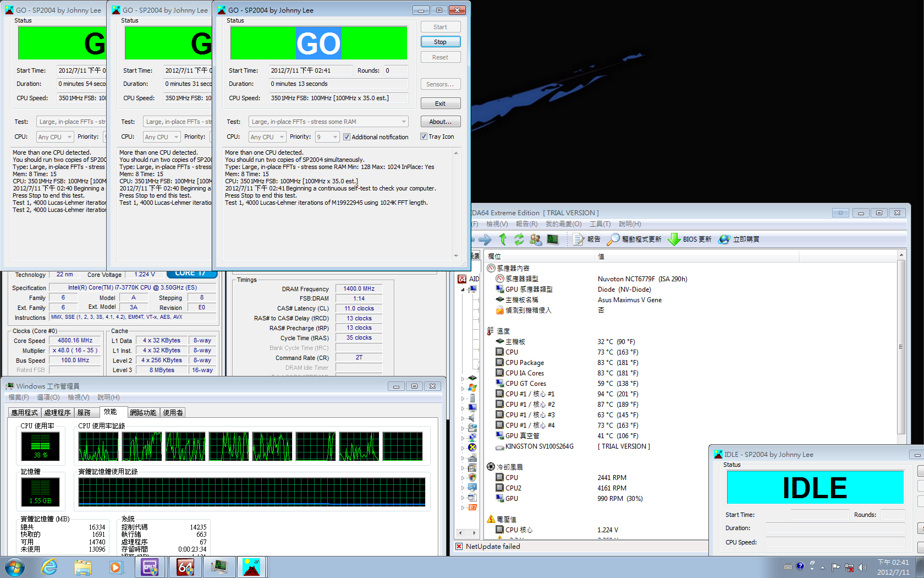Click 驅動程式更新 driver update in AIDA64 toolbar

tap(635, 239)
